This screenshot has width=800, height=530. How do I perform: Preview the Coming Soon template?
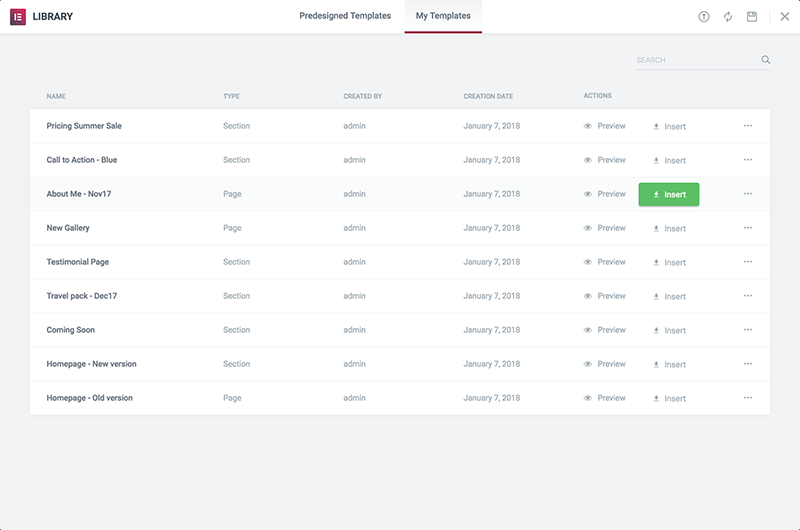coord(605,330)
